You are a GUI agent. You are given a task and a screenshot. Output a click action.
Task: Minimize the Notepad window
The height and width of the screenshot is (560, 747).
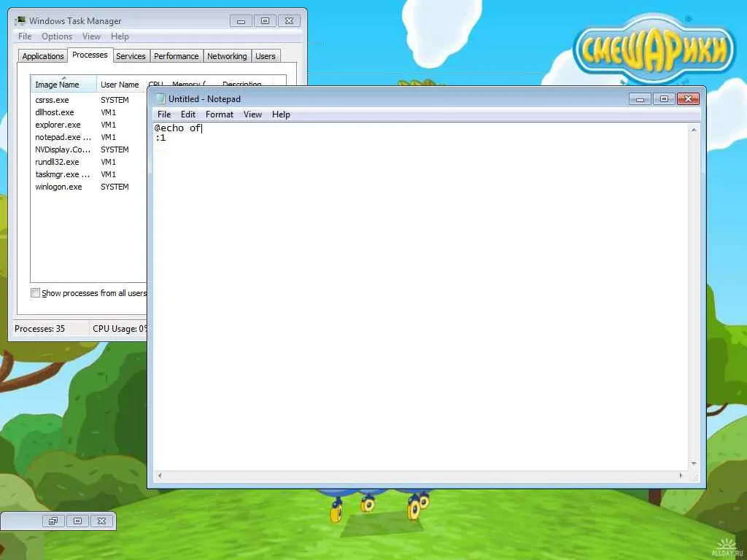tap(640, 98)
